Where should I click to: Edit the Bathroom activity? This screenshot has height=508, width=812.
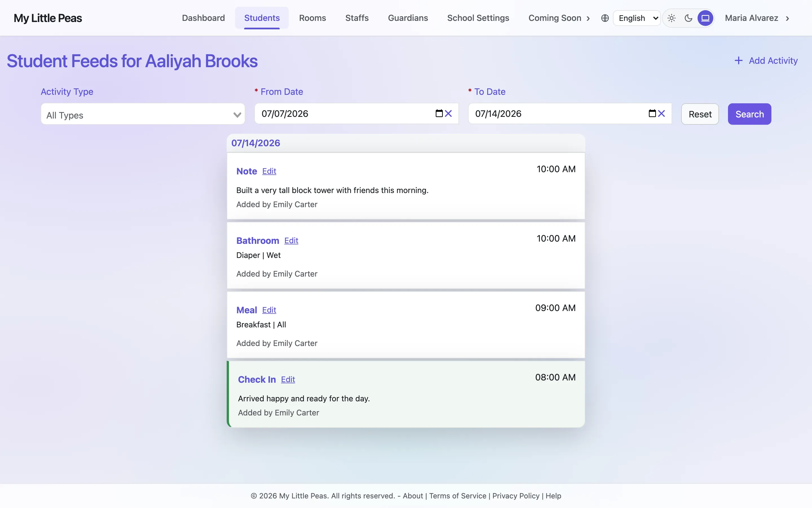[291, 240]
